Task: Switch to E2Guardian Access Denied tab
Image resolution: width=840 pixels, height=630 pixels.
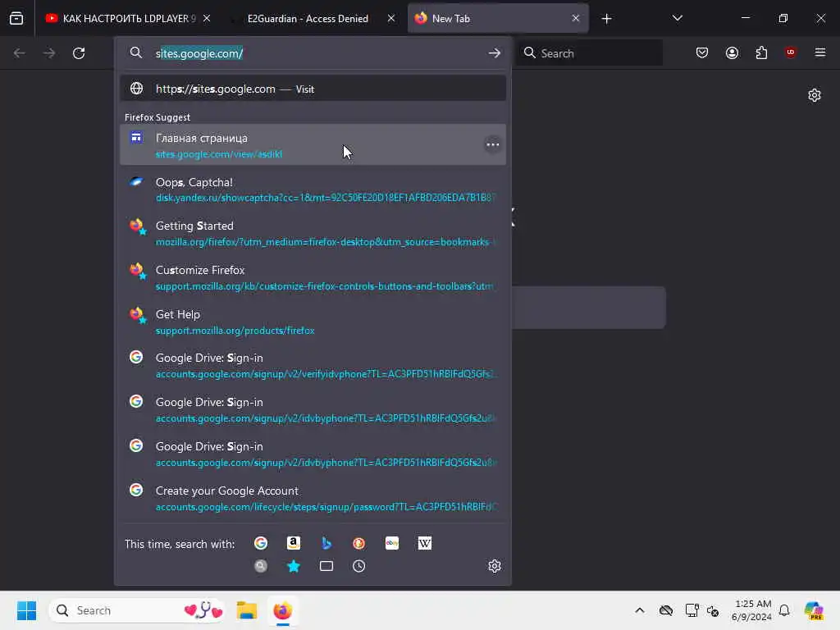Action: point(308,19)
